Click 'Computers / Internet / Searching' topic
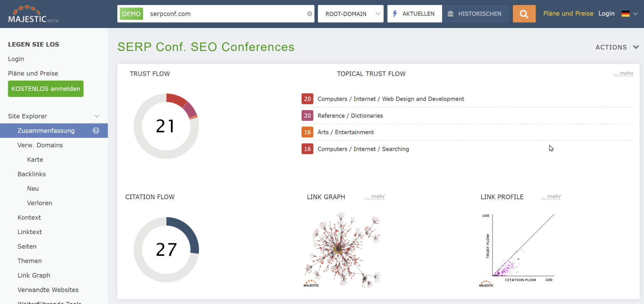This screenshot has height=304, width=644. [363, 149]
